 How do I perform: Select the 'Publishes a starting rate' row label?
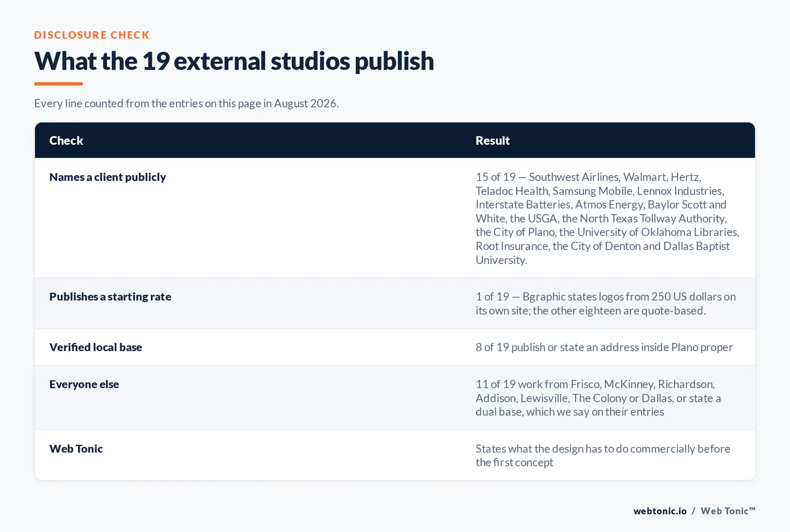tap(110, 297)
